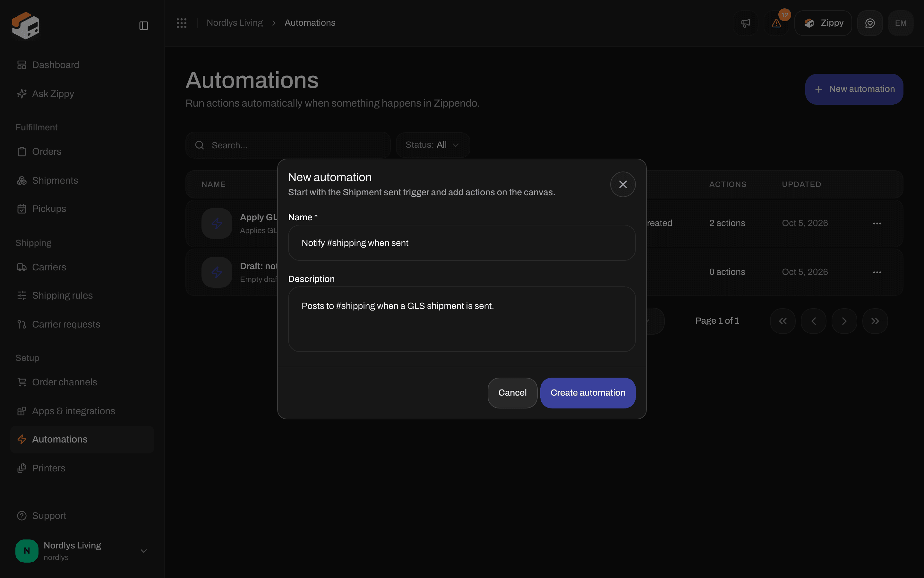924x578 pixels.
Task: Edit the Description text area
Action: [462, 319]
